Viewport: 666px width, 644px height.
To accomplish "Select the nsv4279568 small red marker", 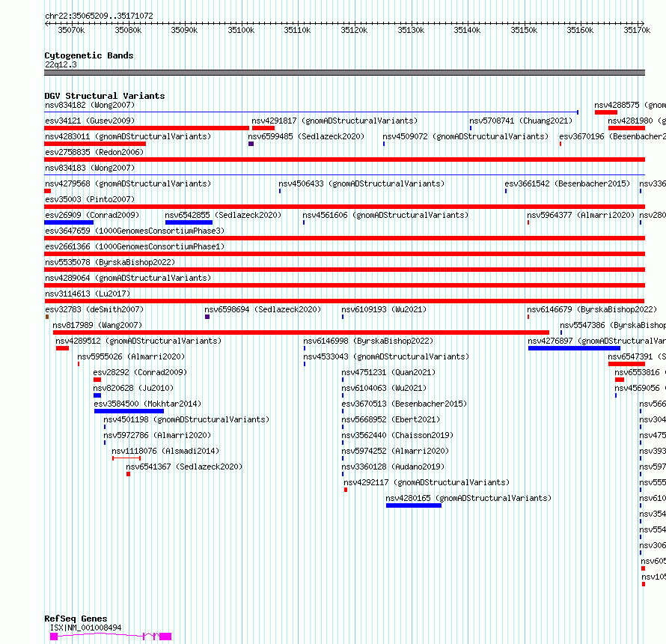I will pyautogui.click(x=48, y=191).
